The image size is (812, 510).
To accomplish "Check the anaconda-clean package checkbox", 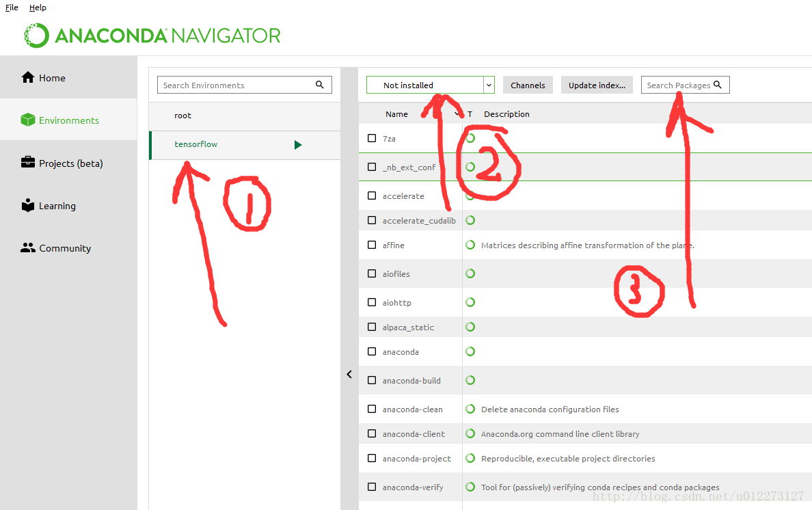I will point(372,409).
